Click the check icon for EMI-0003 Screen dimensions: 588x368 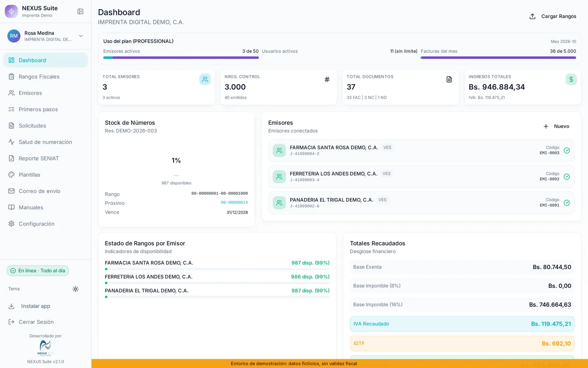coord(567,151)
